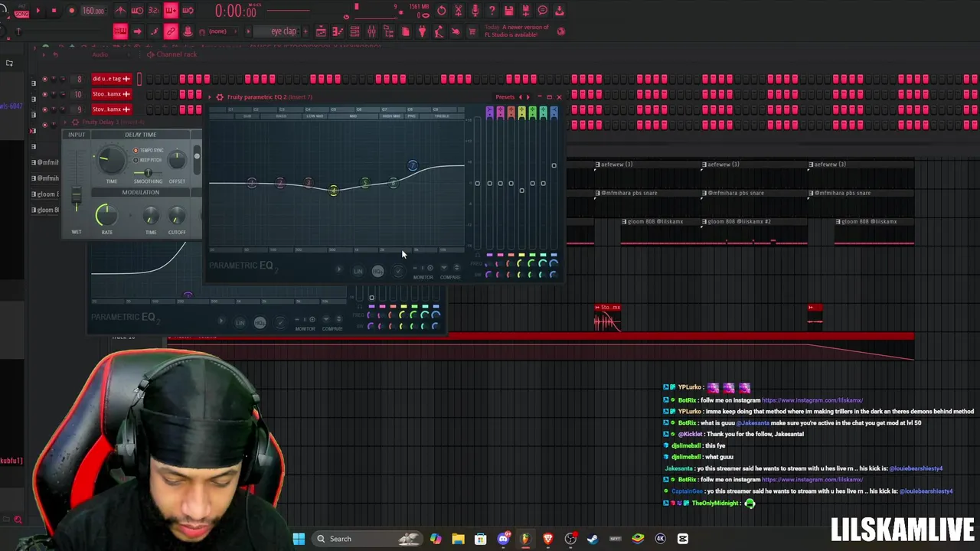
Task: Toggle blend recording overdub icon
Action: [171, 11]
